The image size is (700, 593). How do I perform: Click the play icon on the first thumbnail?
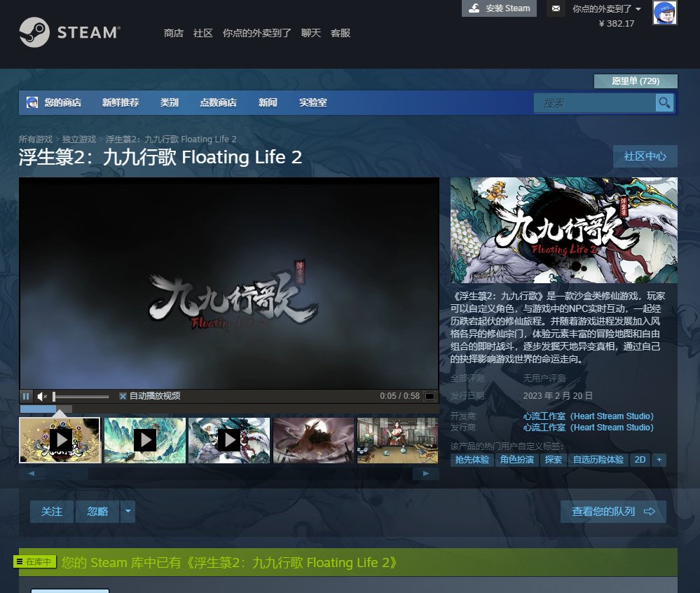click(60, 440)
